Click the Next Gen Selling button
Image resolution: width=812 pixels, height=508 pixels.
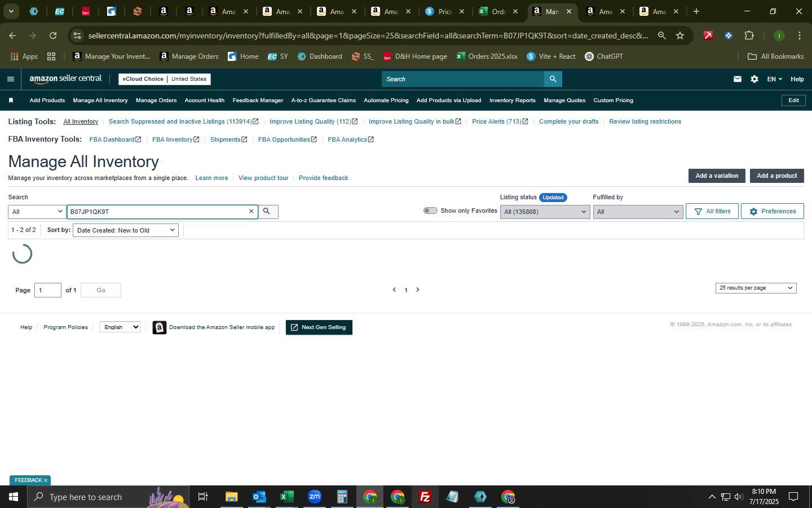click(319, 327)
